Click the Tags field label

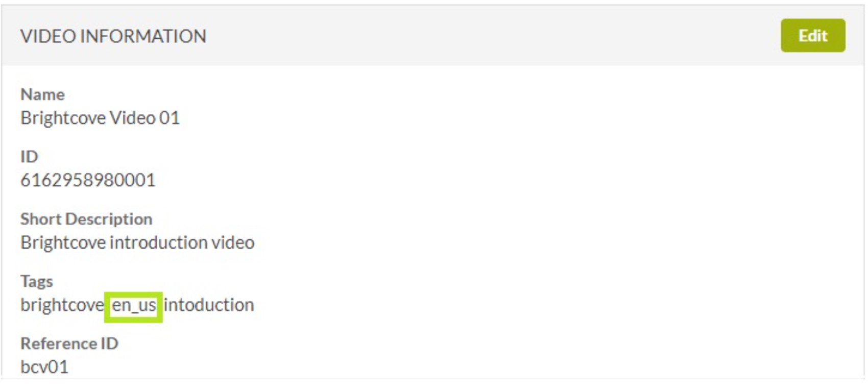37,281
